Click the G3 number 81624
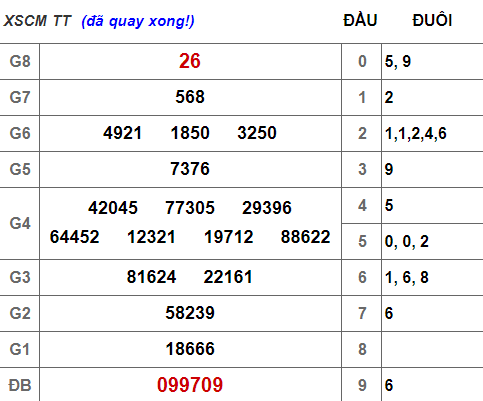Image resolution: width=483 pixels, height=401 pixels. click(151, 277)
